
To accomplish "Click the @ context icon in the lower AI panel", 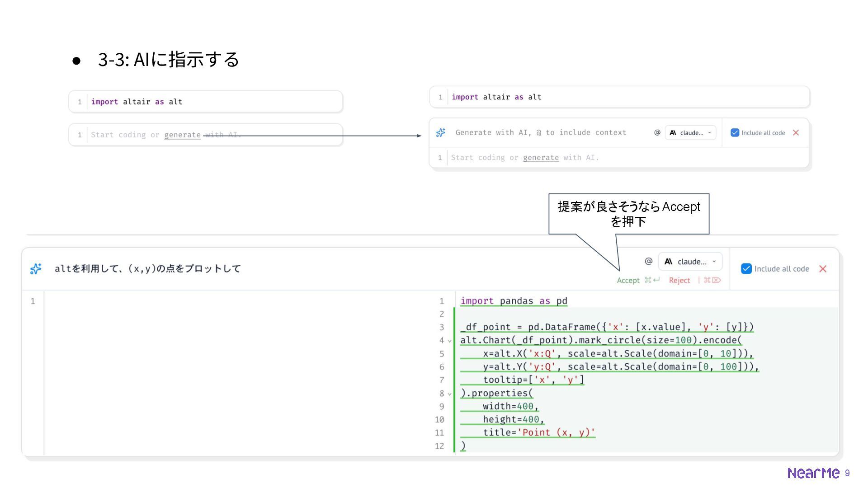I will pyautogui.click(x=648, y=261).
